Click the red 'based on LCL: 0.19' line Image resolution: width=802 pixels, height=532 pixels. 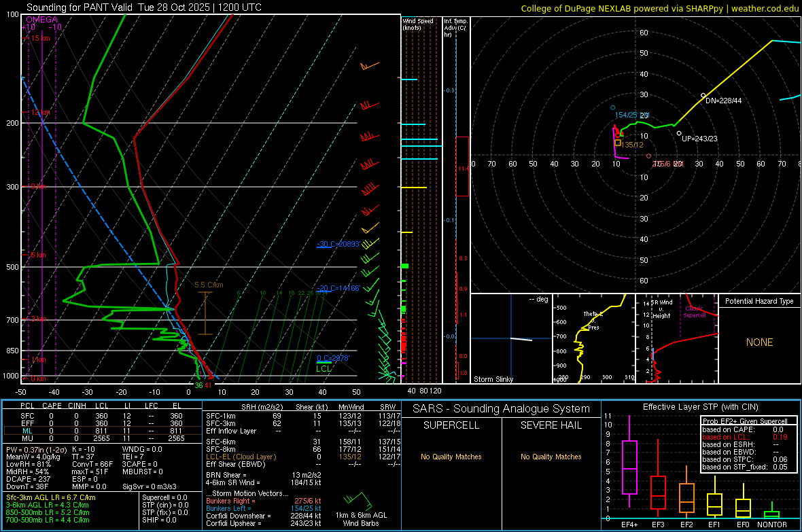[x=745, y=438]
